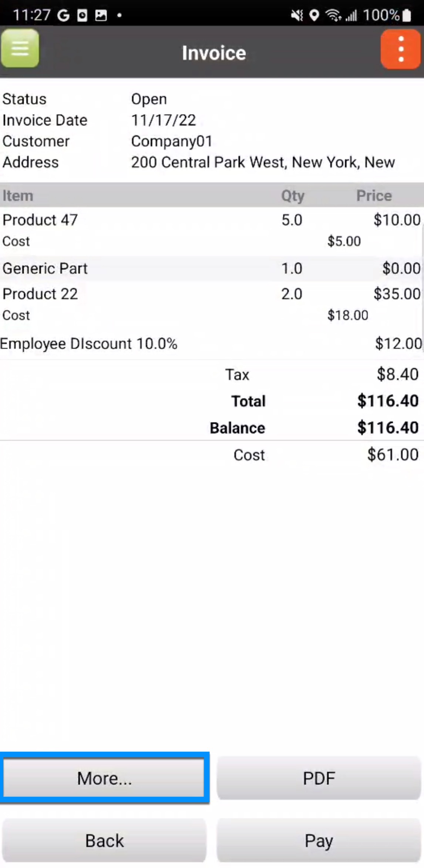Tap the Company01 customer field
Screen dimensions: 424x868
pyautogui.click(x=172, y=141)
